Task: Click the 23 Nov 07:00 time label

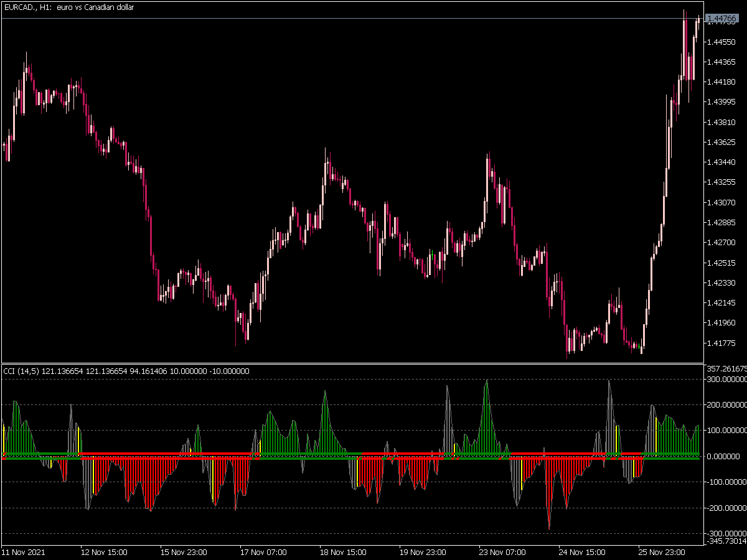Action: click(502, 552)
